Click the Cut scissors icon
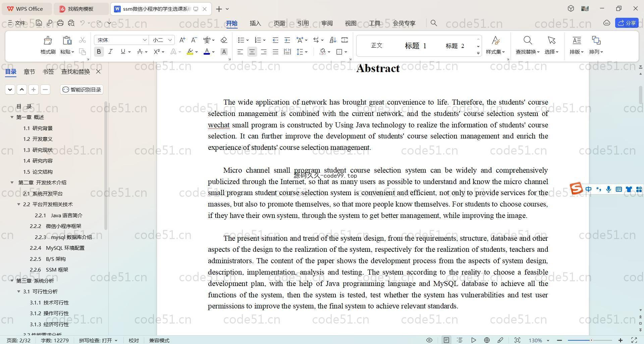 tap(83, 40)
